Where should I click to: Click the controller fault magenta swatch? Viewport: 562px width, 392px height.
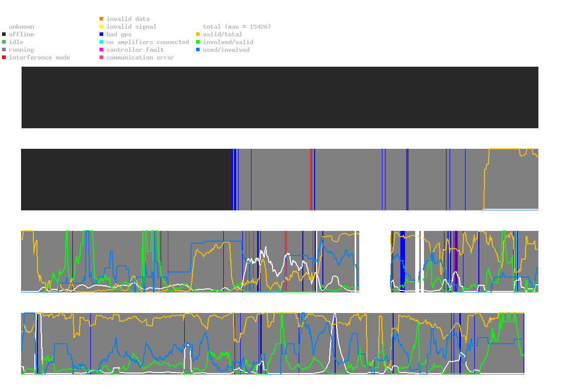102,50
